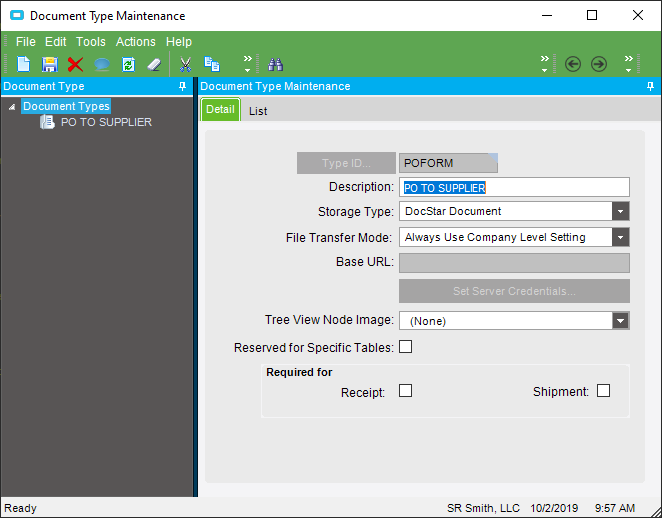Click the POFORM Type ID field
The height and width of the screenshot is (518, 662).
pyautogui.click(x=448, y=163)
